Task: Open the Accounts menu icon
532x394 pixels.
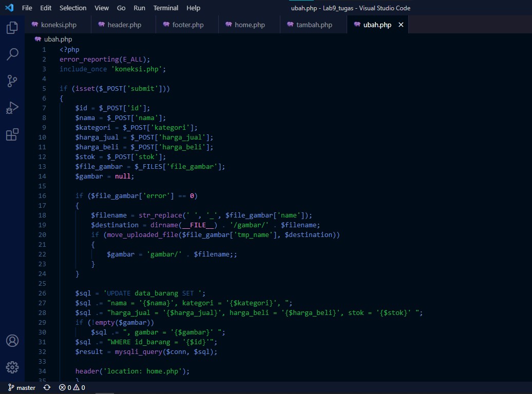Action: click(x=12, y=341)
